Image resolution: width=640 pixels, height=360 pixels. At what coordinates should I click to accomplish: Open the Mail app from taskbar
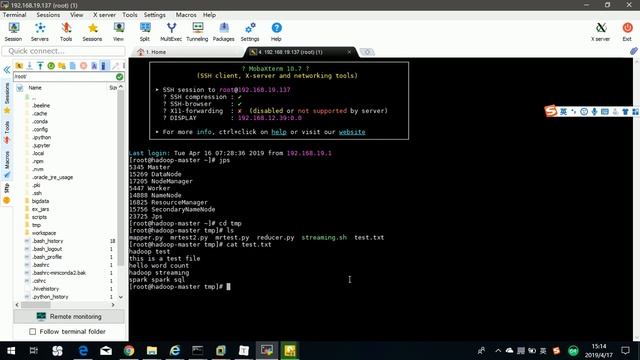coord(106,351)
